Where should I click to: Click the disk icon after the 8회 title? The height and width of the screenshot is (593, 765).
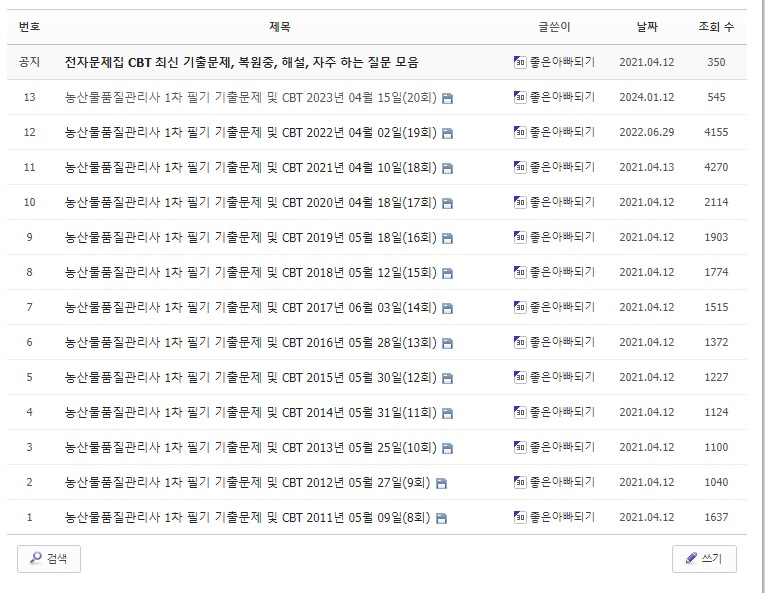[441, 519]
